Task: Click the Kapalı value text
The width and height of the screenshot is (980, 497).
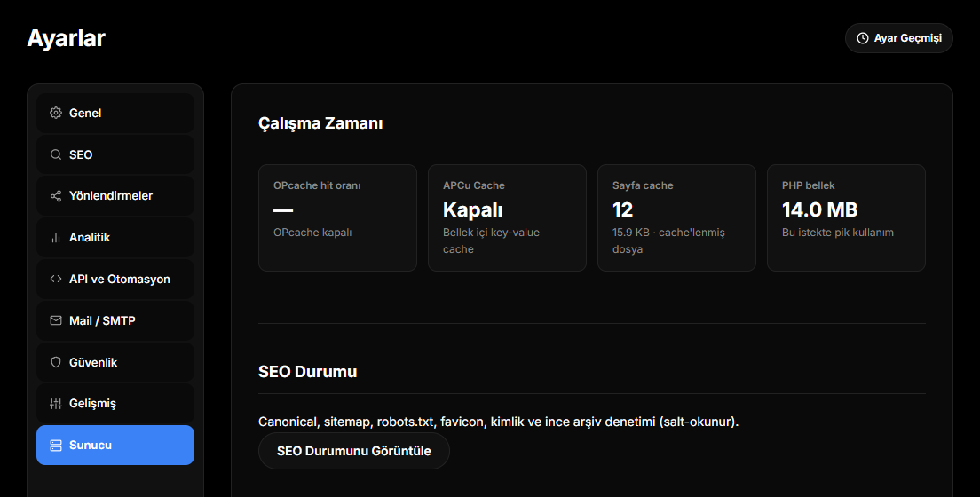Action: pyautogui.click(x=473, y=210)
